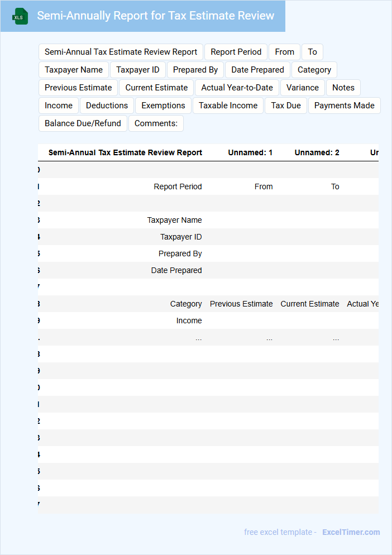
Task: Select the 'Comments:' tag
Action: pos(156,123)
